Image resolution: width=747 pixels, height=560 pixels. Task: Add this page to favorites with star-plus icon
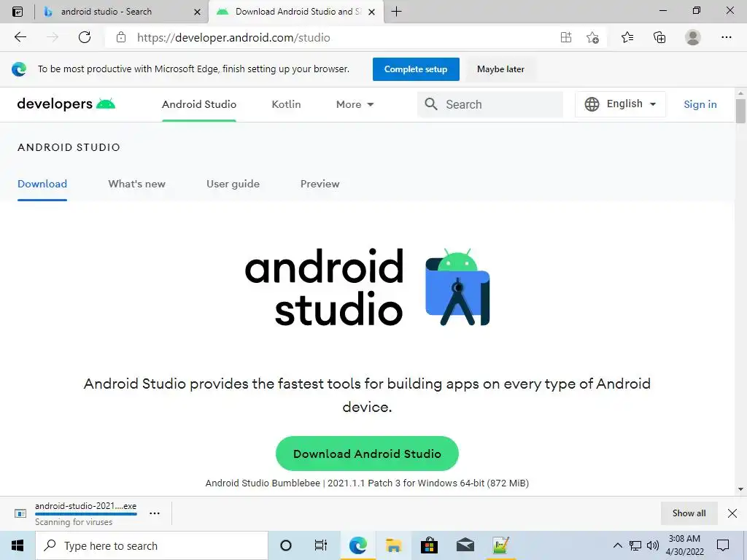coord(592,37)
